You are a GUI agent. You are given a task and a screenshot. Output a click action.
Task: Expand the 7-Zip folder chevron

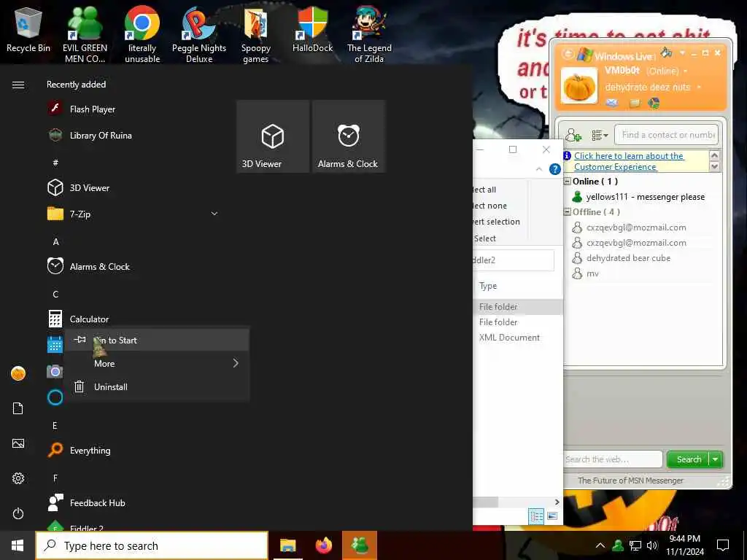pos(214,214)
